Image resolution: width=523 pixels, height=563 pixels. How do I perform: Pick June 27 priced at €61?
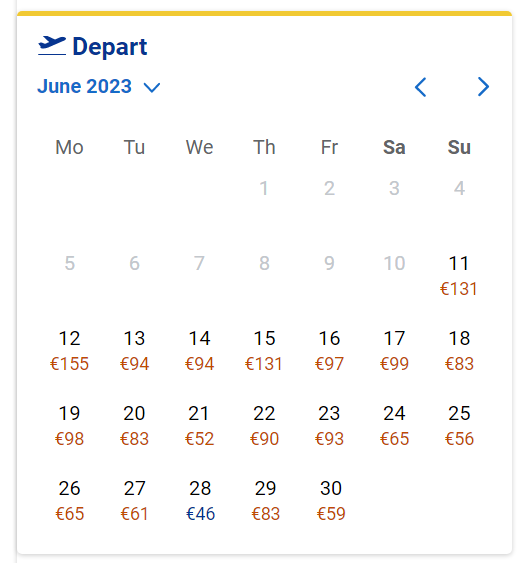point(134,501)
